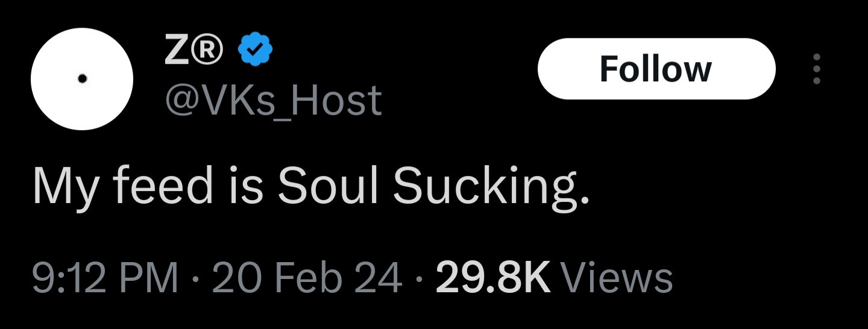
Task: Open the three-dot more options menu
Action: click(x=817, y=69)
